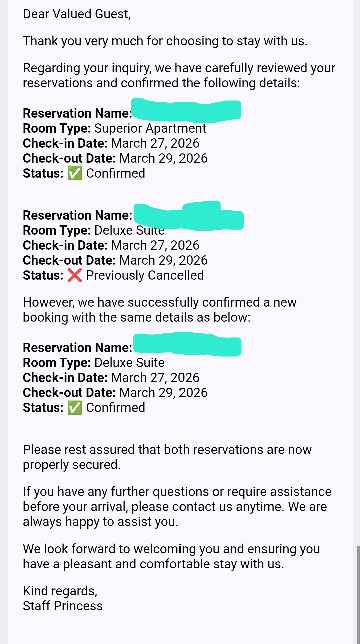Click the "Dear Valued Guest," greeting
Screen dimensions: 360x644
coord(77,14)
